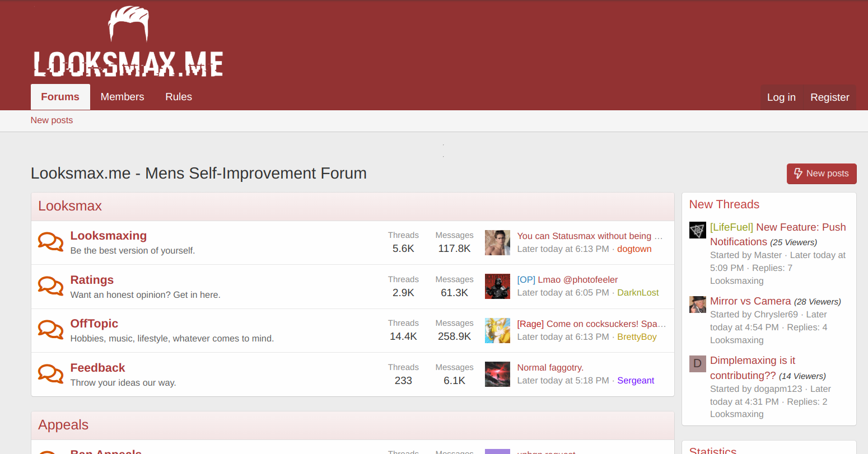868x454 pixels.
Task: Click the OffTopic forum speech-bubble icon
Action: (x=50, y=330)
